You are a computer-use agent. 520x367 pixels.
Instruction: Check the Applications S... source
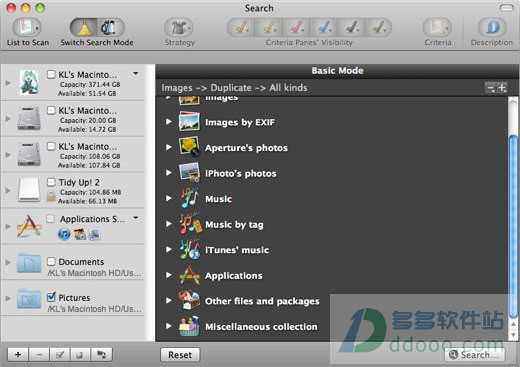(51, 219)
